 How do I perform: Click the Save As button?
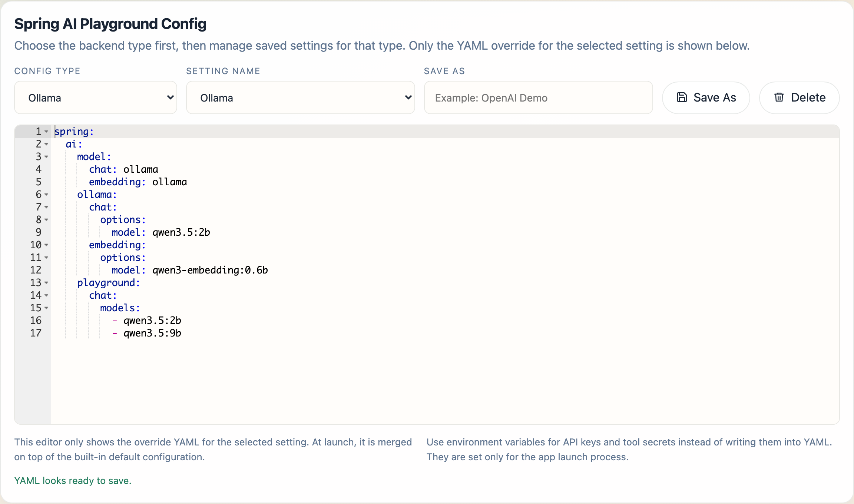(706, 97)
